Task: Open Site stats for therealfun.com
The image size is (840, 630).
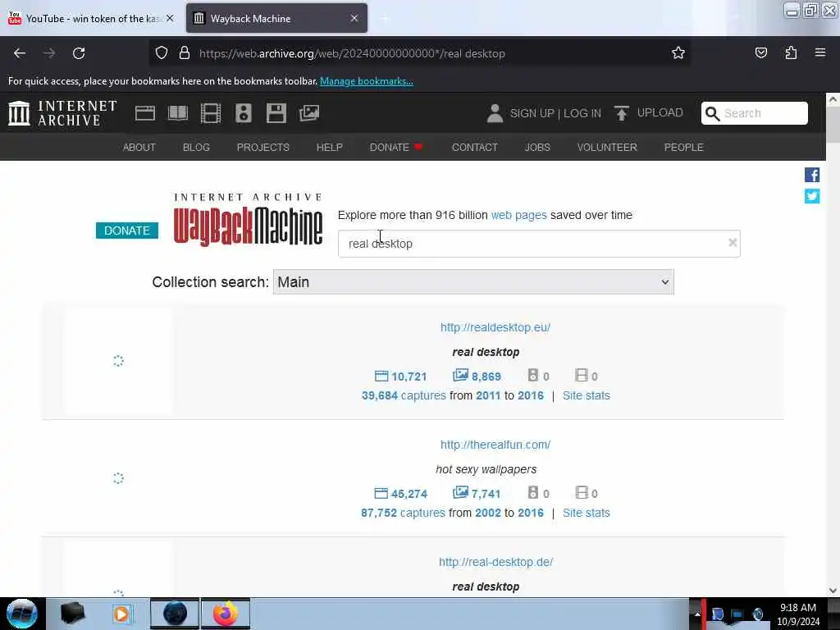Action: pos(586,513)
